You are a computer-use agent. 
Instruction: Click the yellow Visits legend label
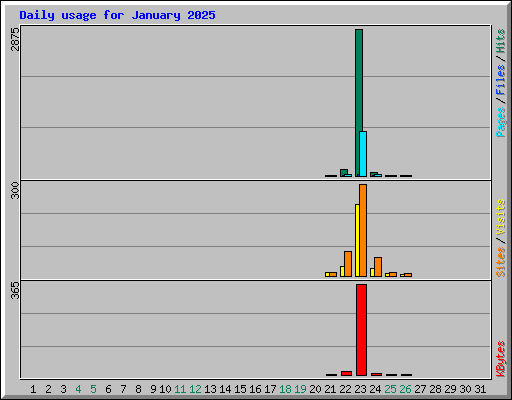pyautogui.click(x=501, y=217)
